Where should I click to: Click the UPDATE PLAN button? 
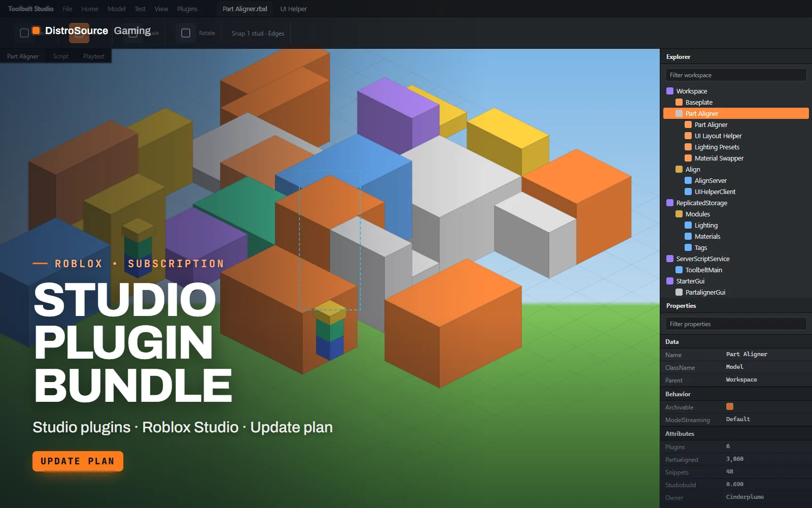pos(78,461)
